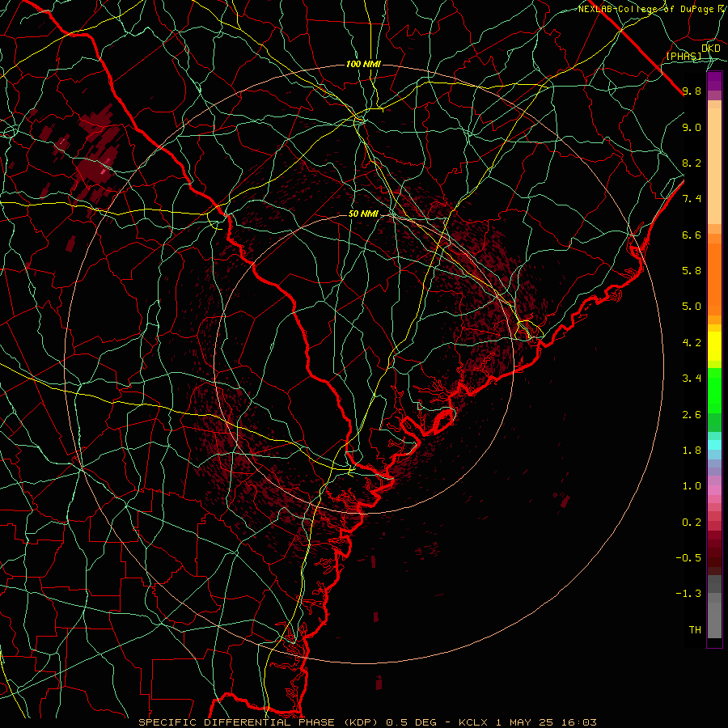728x728 pixels.
Task: Click the 9.0 value on the color scale
Action: click(692, 128)
